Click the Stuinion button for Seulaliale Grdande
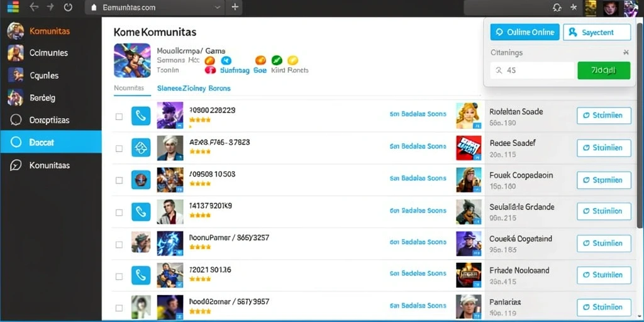 [604, 211]
